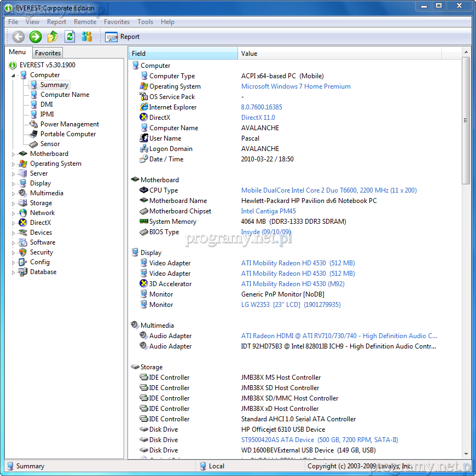Image resolution: width=476 pixels, height=476 pixels.
Task: Click the vertical scrollbar down arrow
Action: pyautogui.click(x=466, y=454)
